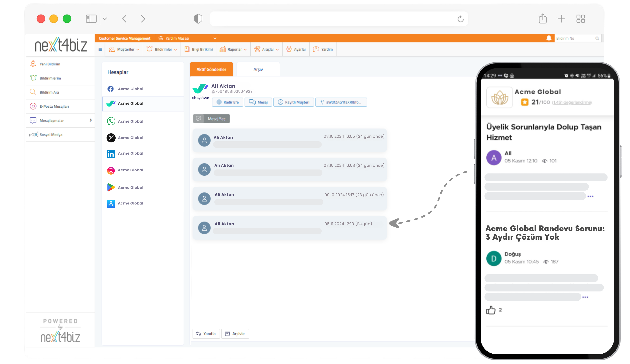Click the Arşivle archive button

(x=235, y=334)
